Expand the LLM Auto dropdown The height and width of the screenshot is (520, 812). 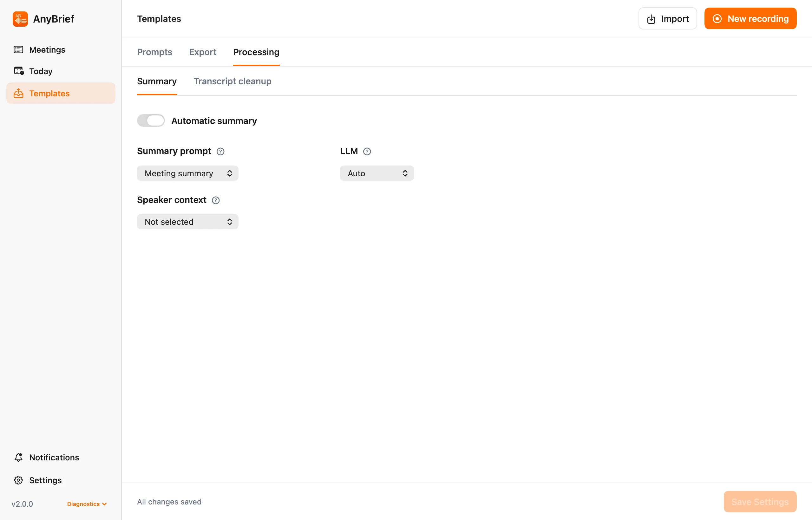click(377, 173)
